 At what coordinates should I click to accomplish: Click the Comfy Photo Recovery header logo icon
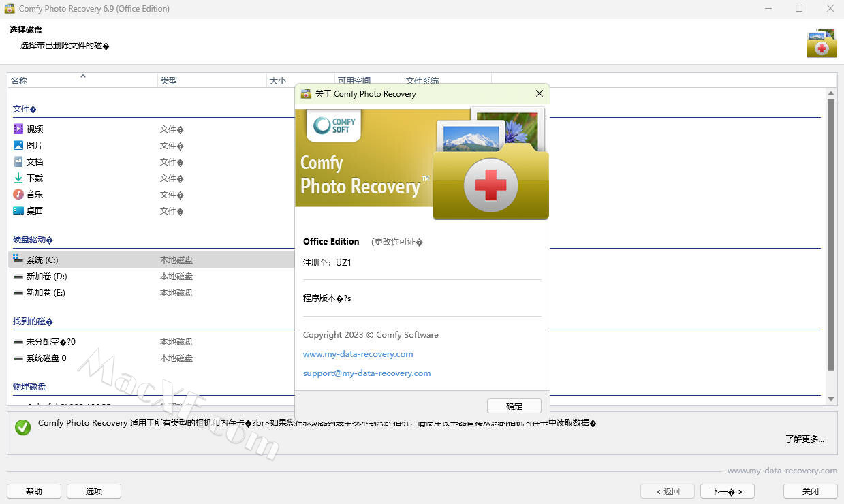pos(822,43)
